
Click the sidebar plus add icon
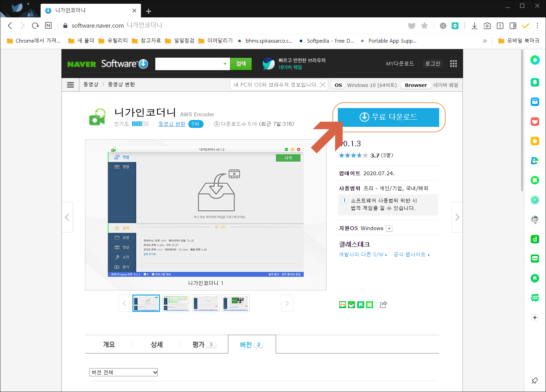pos(535,317)
